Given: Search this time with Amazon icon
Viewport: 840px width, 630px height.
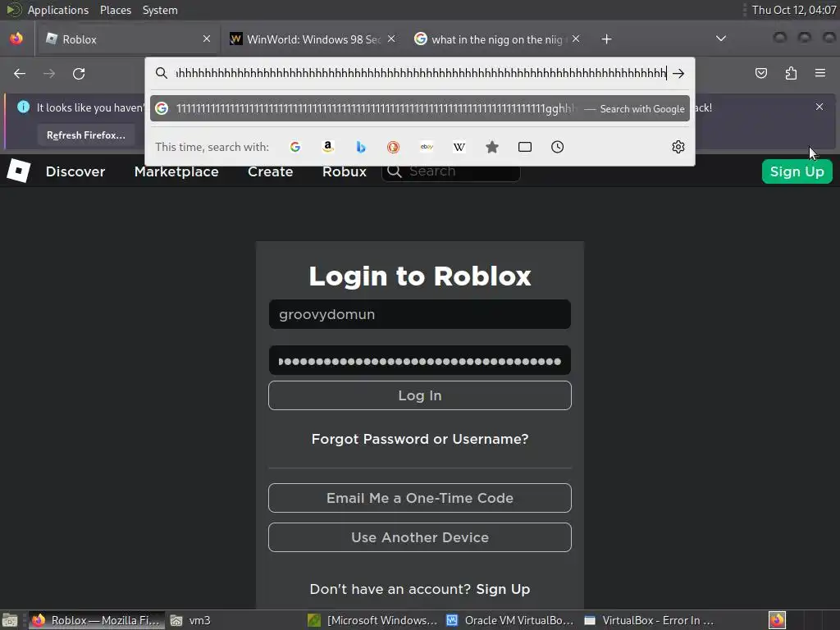Looking at the screenshot, I should pyautogui.click(x=328, y=147).
